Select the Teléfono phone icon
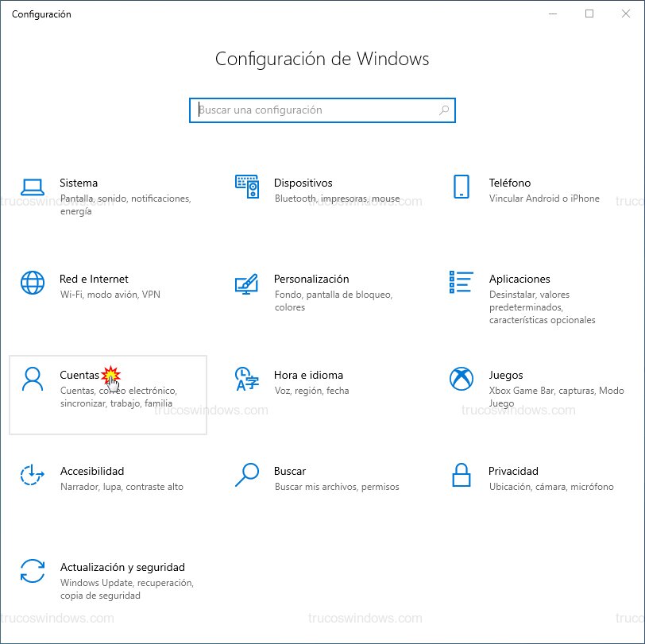Image resolution: width=645 pixels, height=644 pixels. [x=461, y=186]
